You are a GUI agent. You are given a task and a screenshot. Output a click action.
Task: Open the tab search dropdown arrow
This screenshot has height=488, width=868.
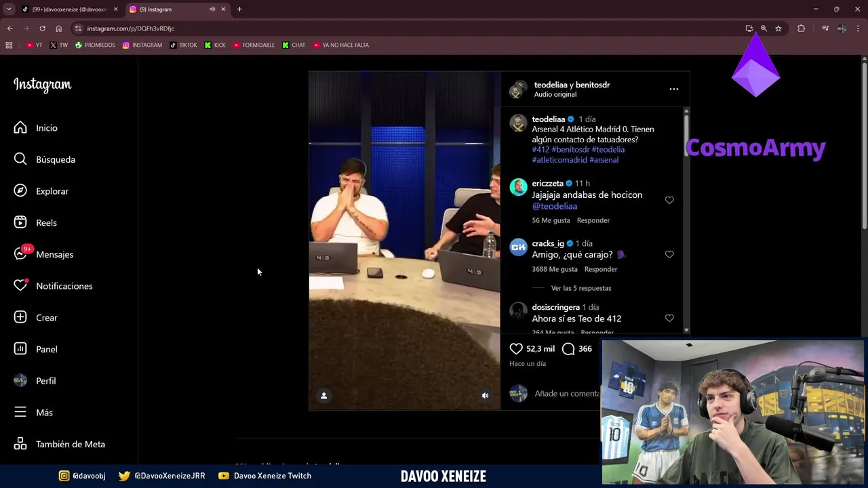9,9
